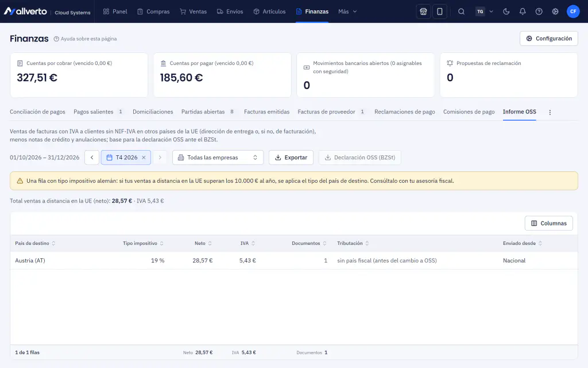This screenshot has height=368, width=588.
Task: Open Movimientos bancarios abiertos card
Action: (366, 75)
